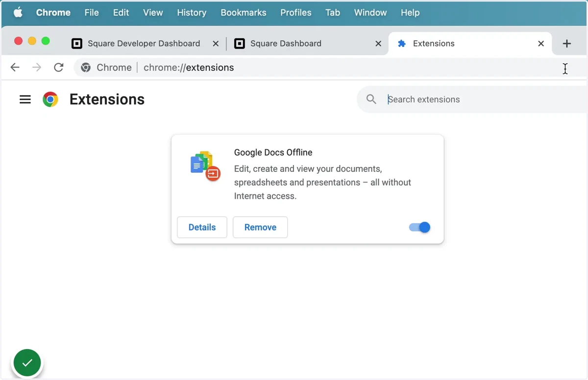This screenshot has height=380, width=588.
Task: Click the puzzle icon on Extensions tab
Action: 402,44
